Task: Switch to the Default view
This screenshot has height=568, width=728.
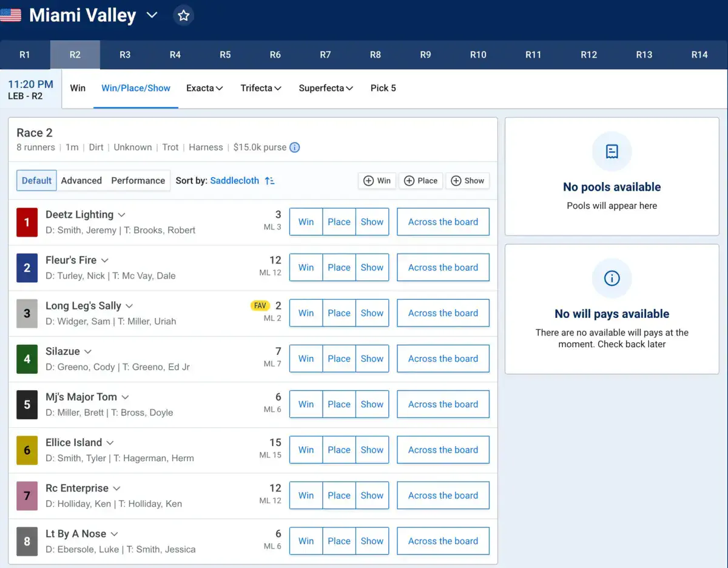Action: pyautogui.click(x=36, y=181)
